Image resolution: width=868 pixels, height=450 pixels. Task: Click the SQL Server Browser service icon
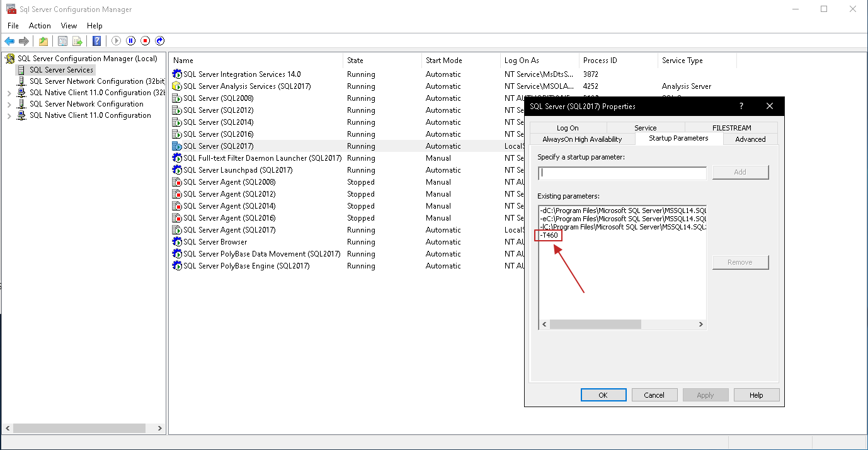[x=177, y=242]
